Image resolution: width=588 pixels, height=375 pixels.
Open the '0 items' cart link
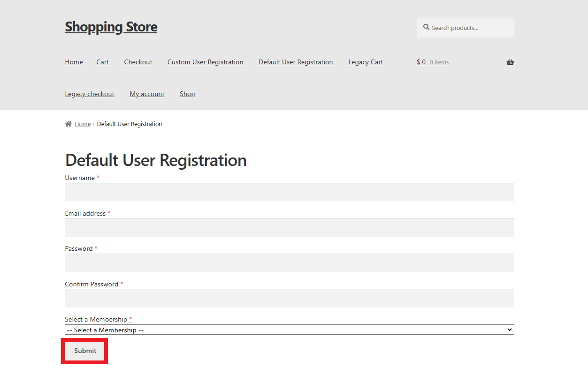point(438,62)
